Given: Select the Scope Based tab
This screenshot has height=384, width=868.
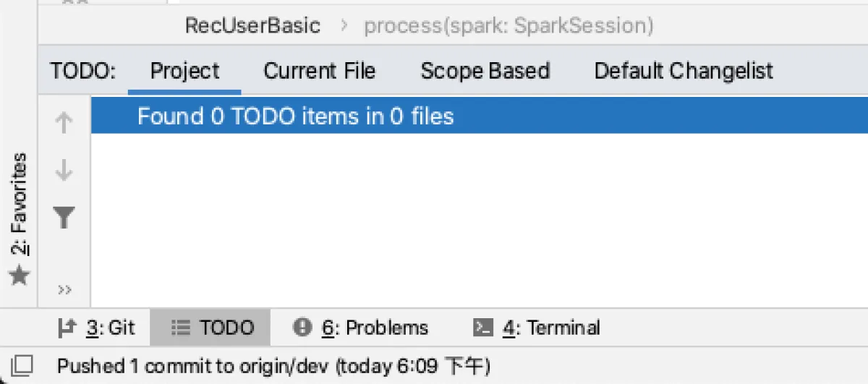Looking at the screenshot, I should pos(485,71).
